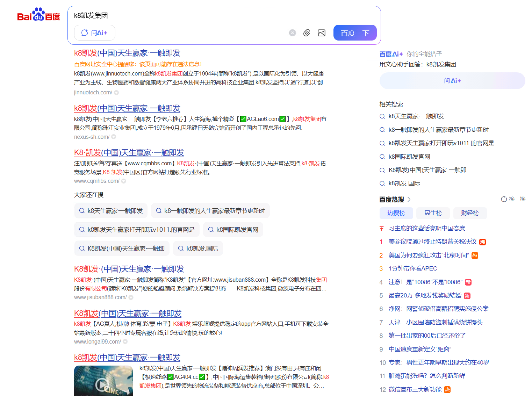Viewport: 532px width, 396px height.
Task: Open hot item 微信宣布三大新功能
Action: coord(415,390)
